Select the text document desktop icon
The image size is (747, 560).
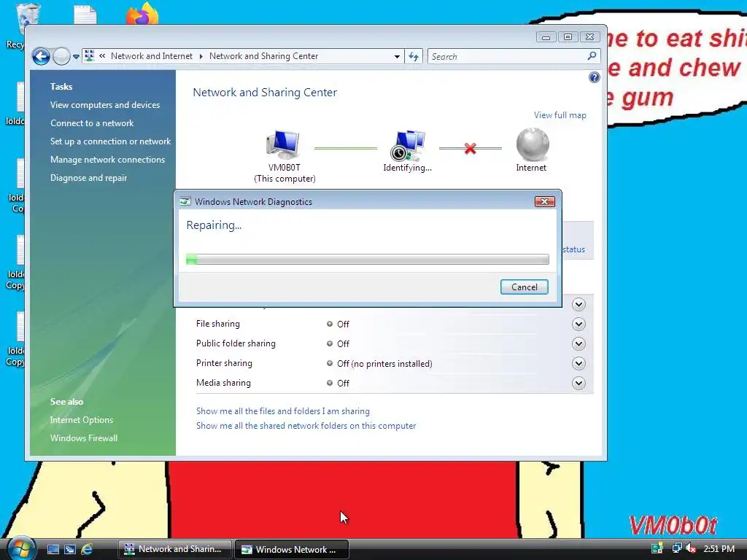(85, 15)
